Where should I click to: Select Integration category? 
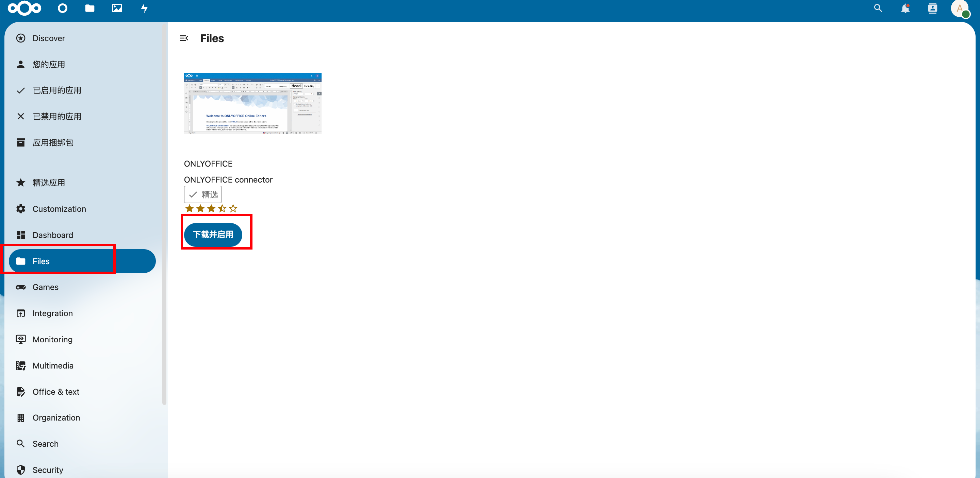tap(82, 313)
